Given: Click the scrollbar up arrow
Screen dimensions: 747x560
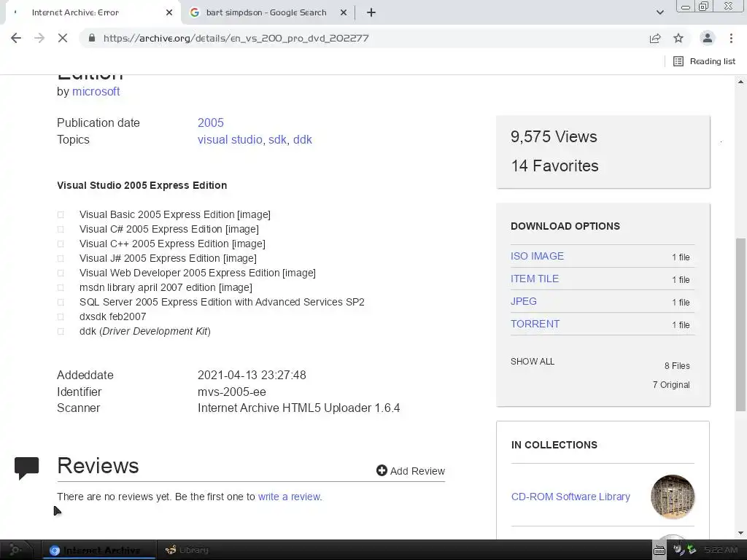Looking at the screenshot, I should point(741,82).
